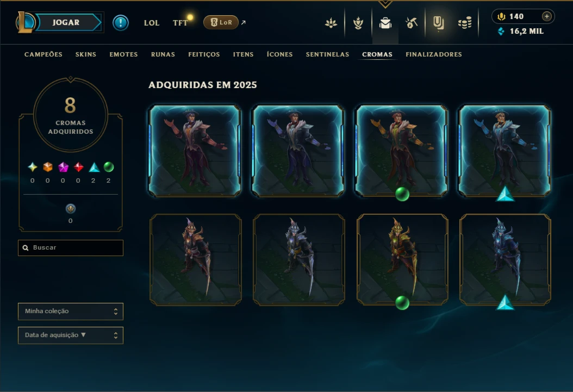Go to the FINALIZADORES tab

point(434,54)
